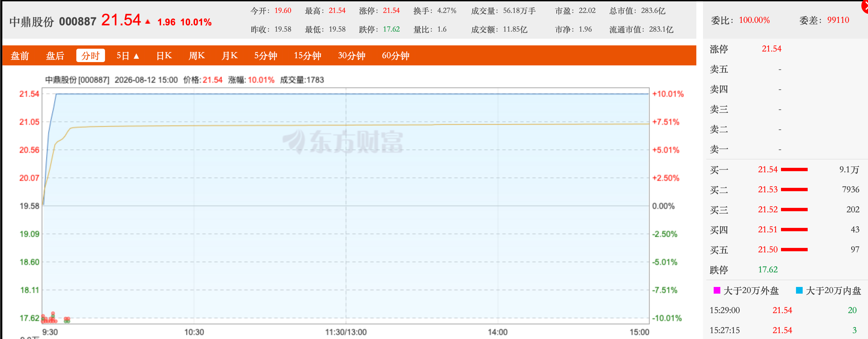Image resolution: width=868 pixels, height=339 pixels.
Task: Open the 15分钟 chart tab
Action: pyautogui.click(x=308, y=56)
